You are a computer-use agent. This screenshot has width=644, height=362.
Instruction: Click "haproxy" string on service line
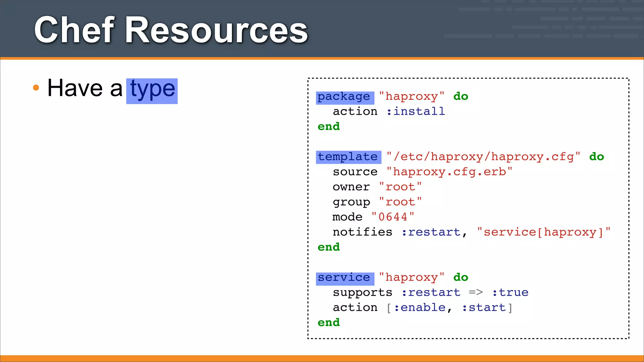click(x=412, y=277)
